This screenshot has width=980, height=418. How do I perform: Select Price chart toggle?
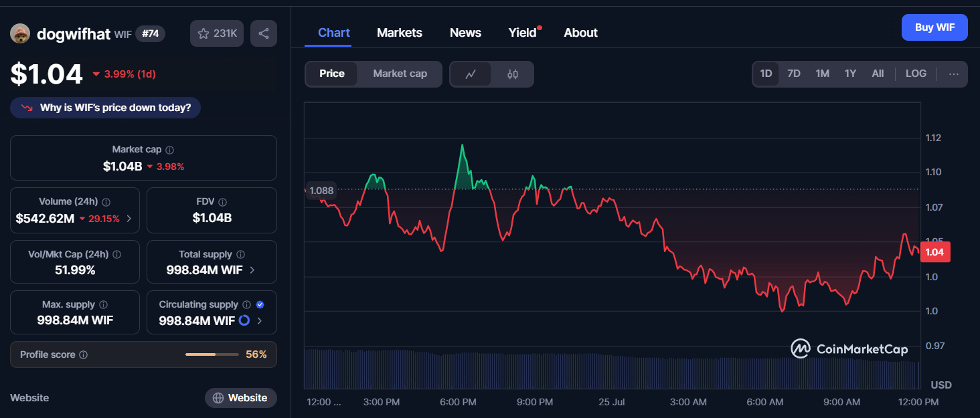tap(332, 74)
